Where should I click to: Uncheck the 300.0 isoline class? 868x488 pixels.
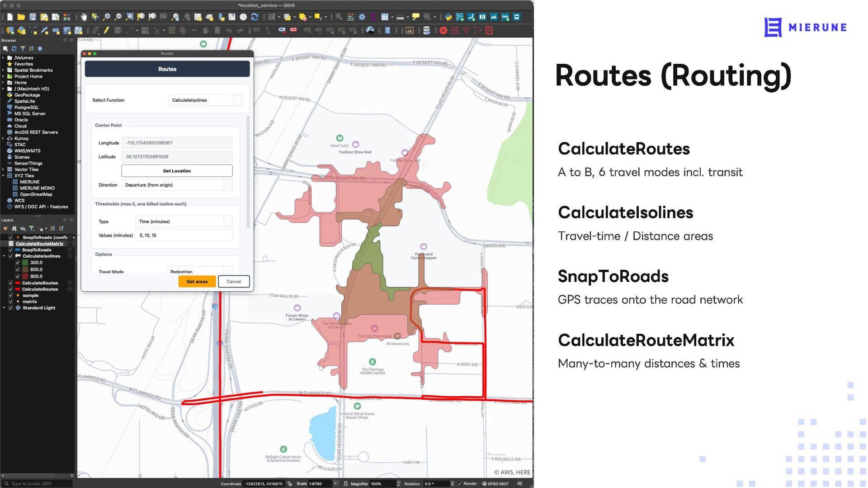coord(18,263)
